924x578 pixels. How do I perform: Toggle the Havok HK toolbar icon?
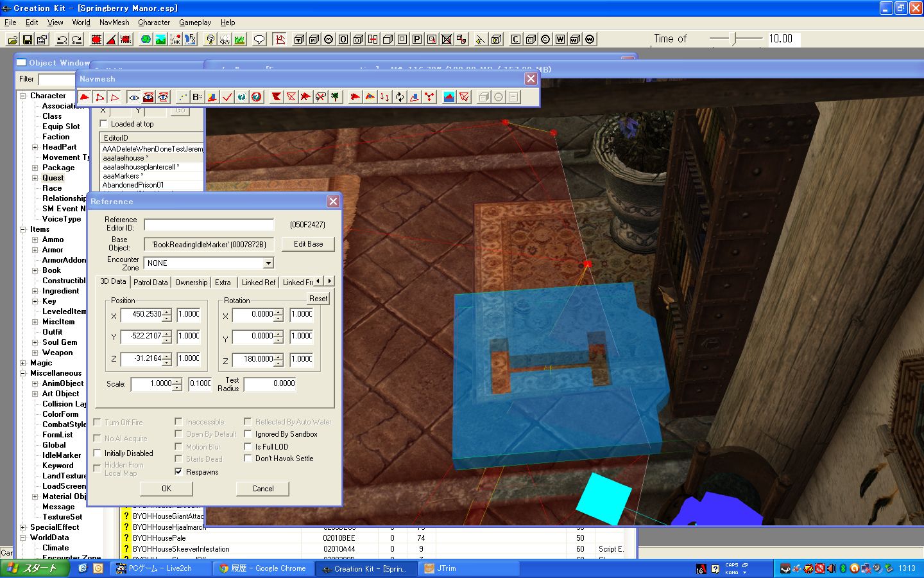(175, 39)
